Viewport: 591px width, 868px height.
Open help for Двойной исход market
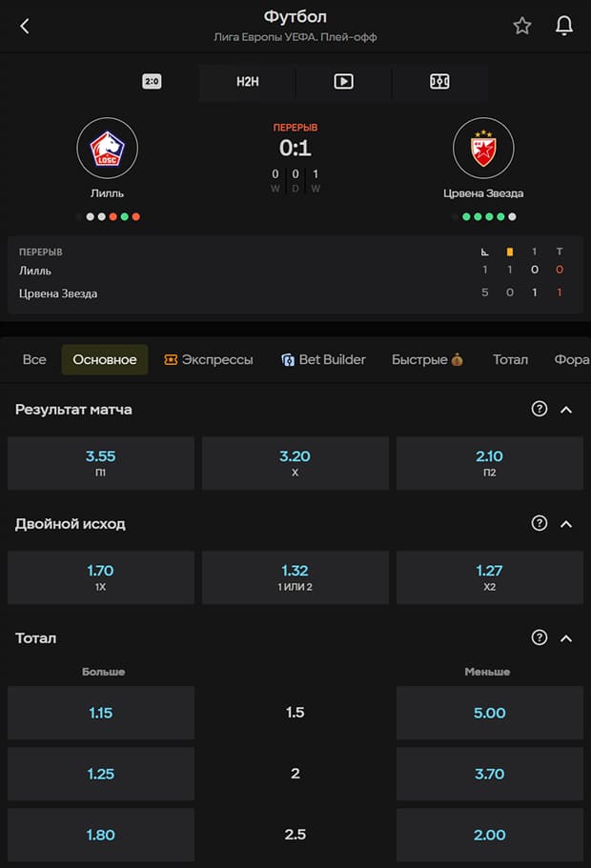(539, 523)
